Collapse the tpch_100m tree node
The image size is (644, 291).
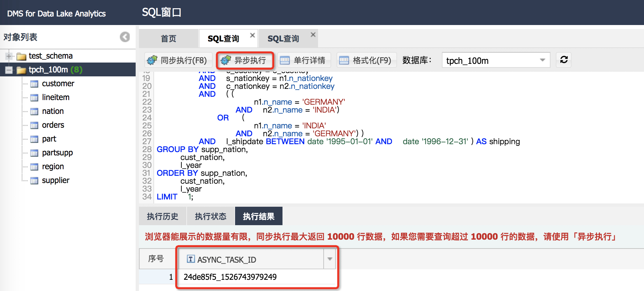pyautogui.click(x=9, y=70)
